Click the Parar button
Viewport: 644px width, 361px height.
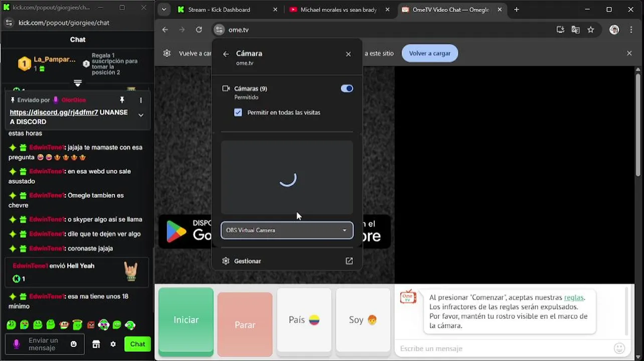coord(245,324)
